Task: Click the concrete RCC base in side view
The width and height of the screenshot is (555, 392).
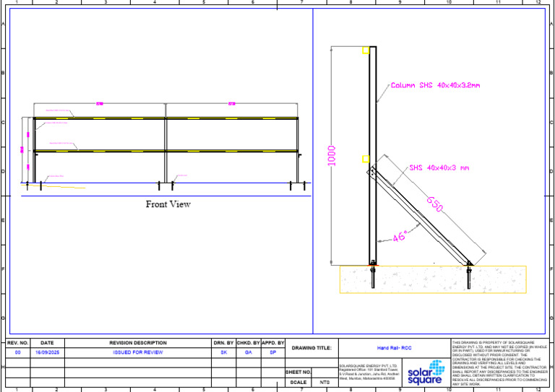Action: pos(433,279)
